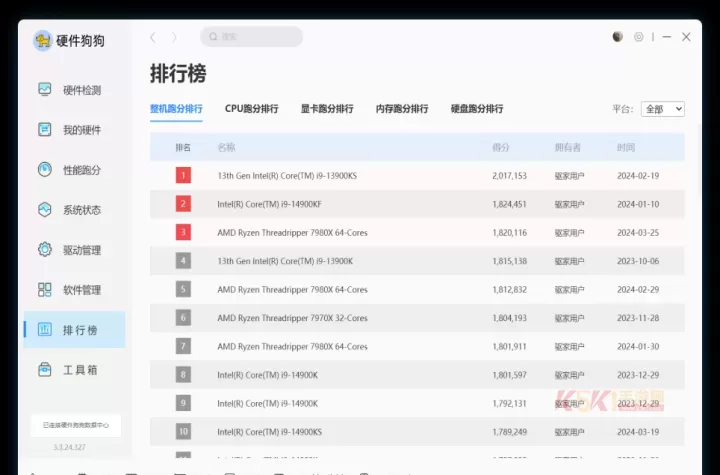This screenshot has width=720, height=475.
Task: Open settings icon next to avatar
Action: 639,37
